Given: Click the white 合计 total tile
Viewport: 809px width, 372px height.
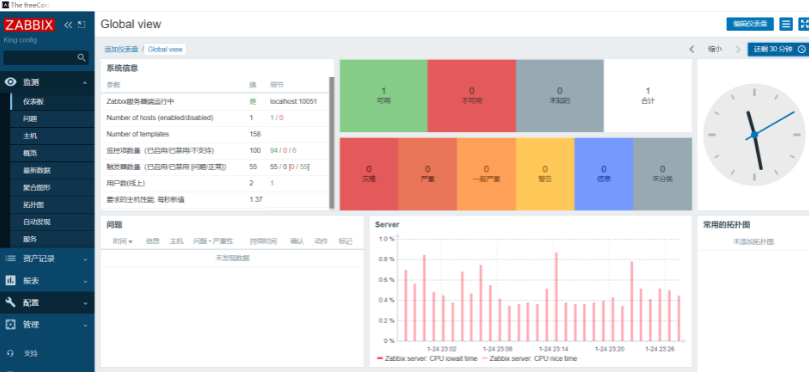Looking at the screenshot, I should click(648, 95).
